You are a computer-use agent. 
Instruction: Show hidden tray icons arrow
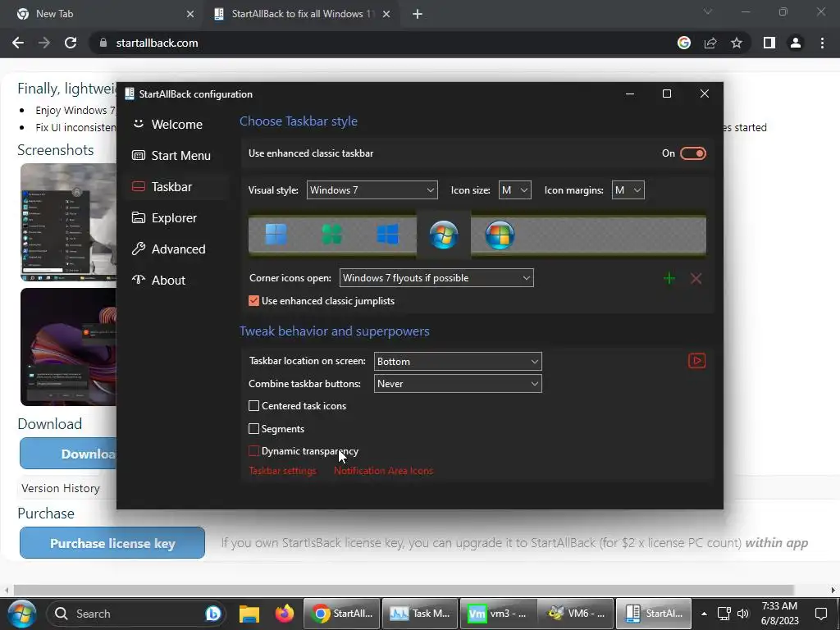click(704, 614)
